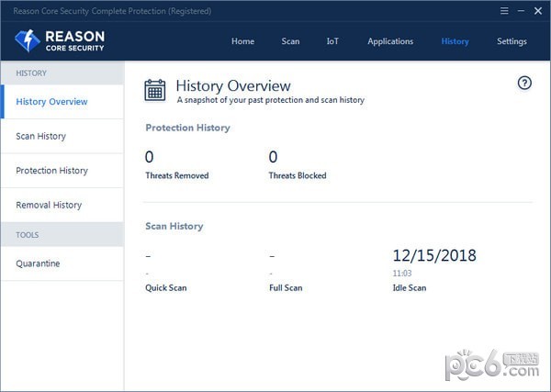Screen dimensions: 551x392
Task: Click the 12/15/2018 idle scan date
Action: 434,255
